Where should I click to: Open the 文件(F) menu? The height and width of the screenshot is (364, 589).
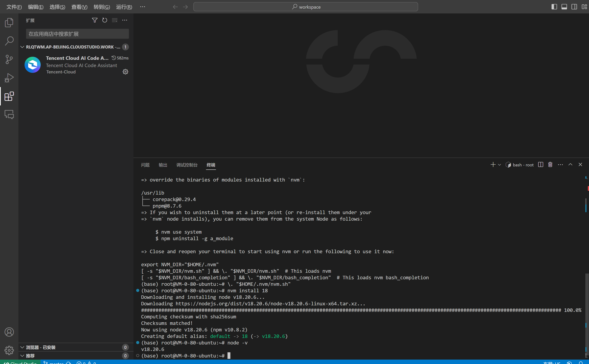tap(14, 7)
